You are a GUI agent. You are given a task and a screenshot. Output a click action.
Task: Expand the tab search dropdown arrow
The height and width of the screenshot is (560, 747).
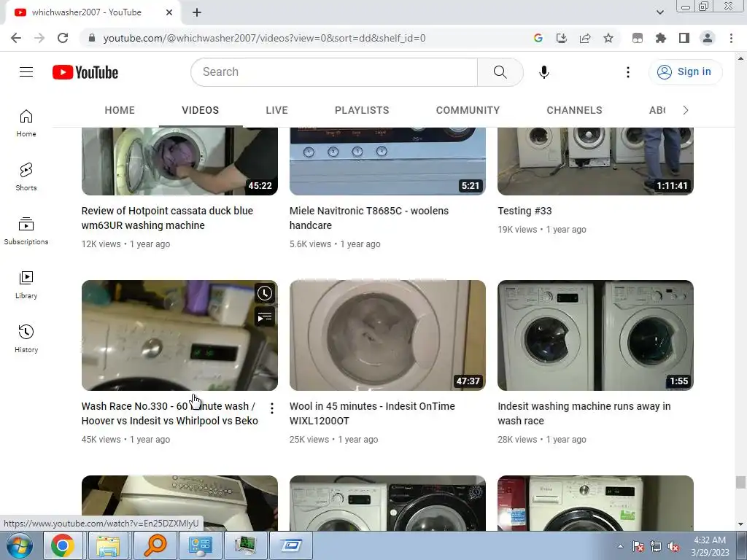coord(659,12)
